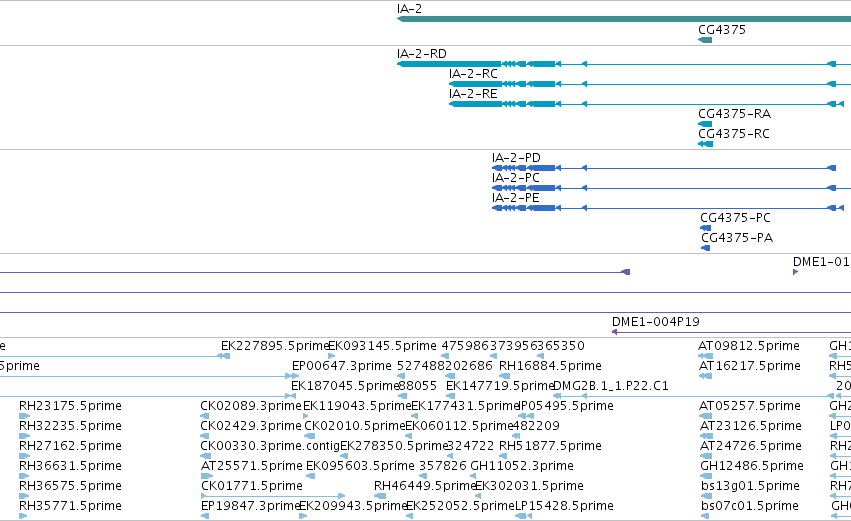Click the CK00330.3prime.contig label
Image resolution: width=851 pixels, height=521 pixels.
point(270,446)
